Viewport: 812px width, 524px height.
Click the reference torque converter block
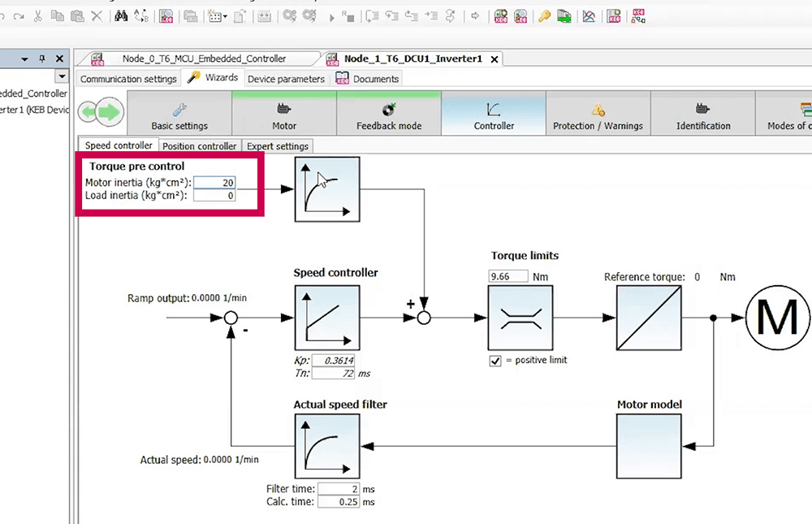tap(649, 318)
